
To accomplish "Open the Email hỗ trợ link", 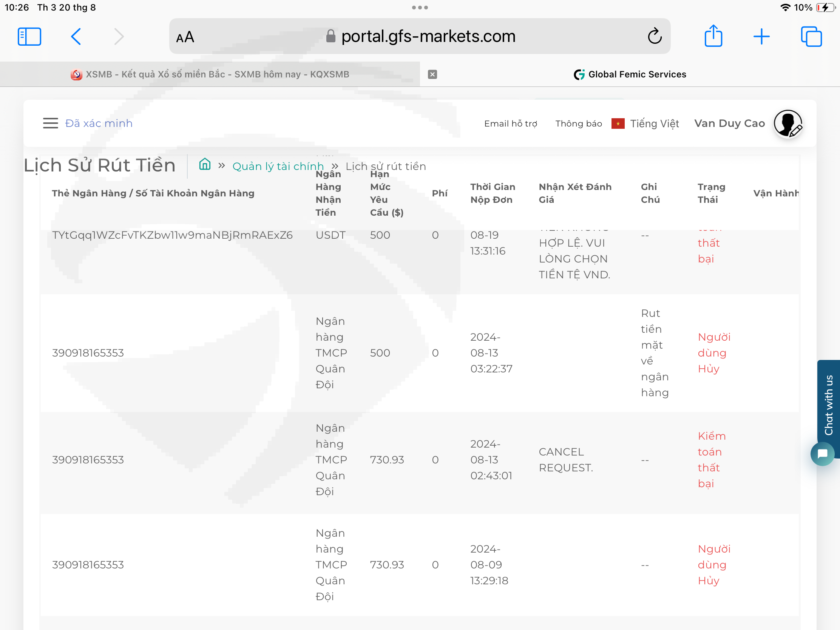I will pos(510,124).
